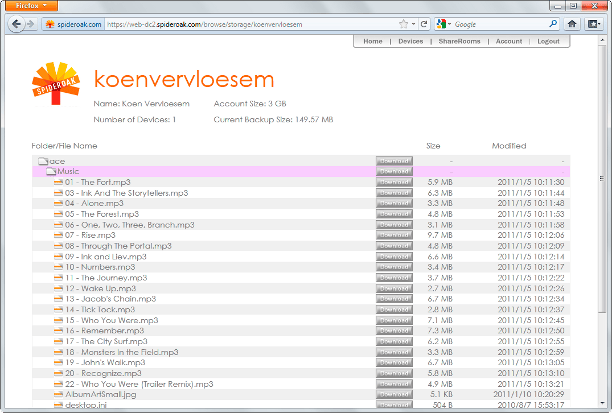The image size is (612, 413).
Task: Bookmark this page with the star icon
Action: click(x=403, y=24)
